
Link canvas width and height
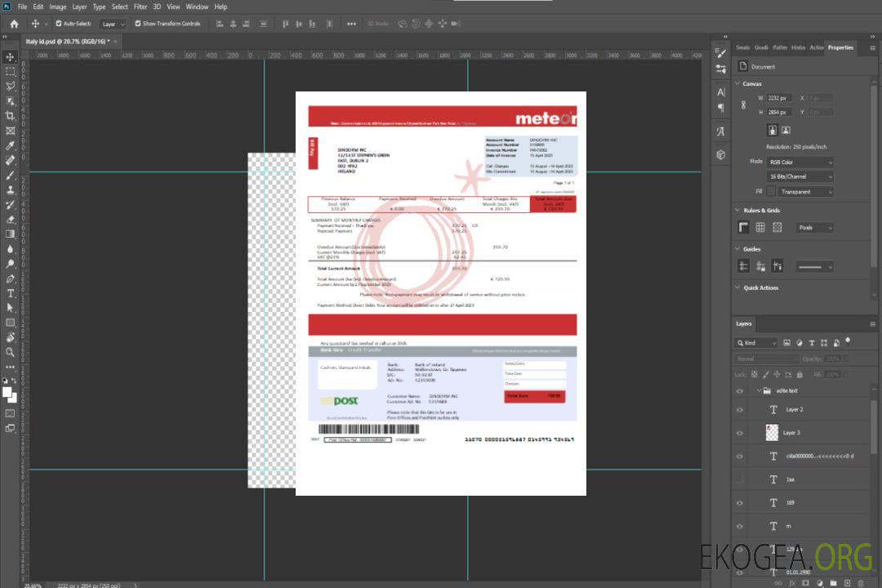coord(743,105)
